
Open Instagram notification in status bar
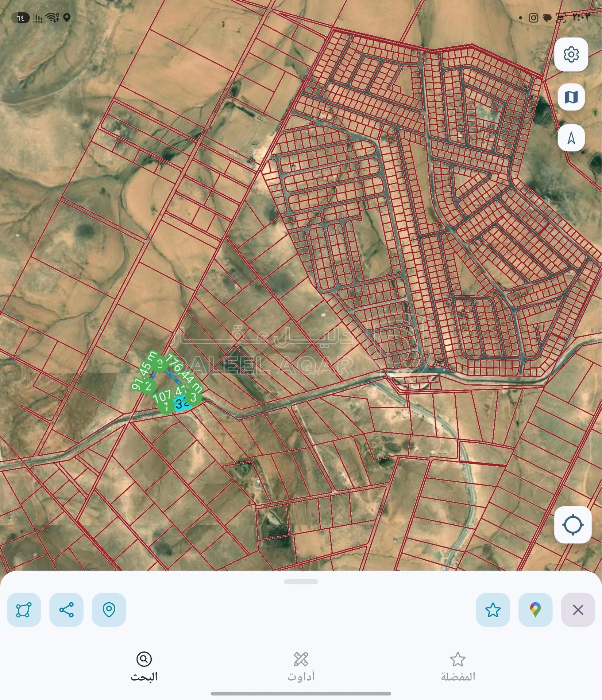[533, 18]
